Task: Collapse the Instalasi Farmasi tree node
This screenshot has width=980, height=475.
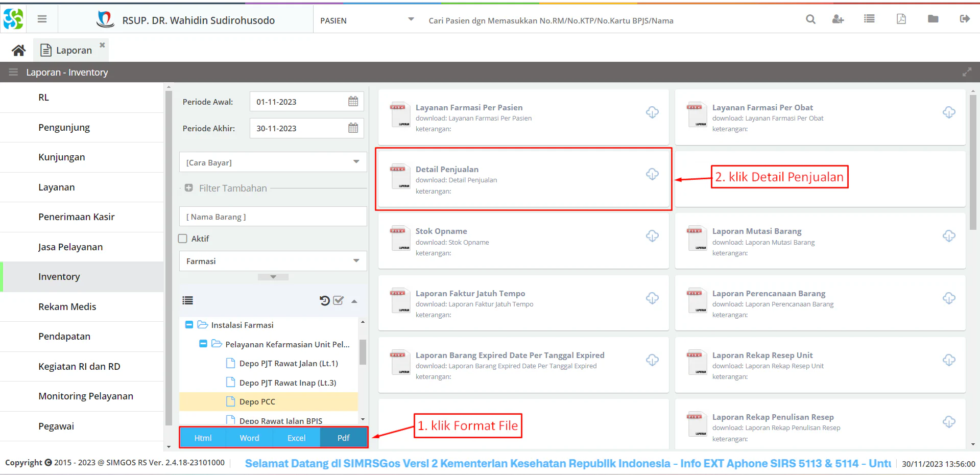Action: (189, 325)
